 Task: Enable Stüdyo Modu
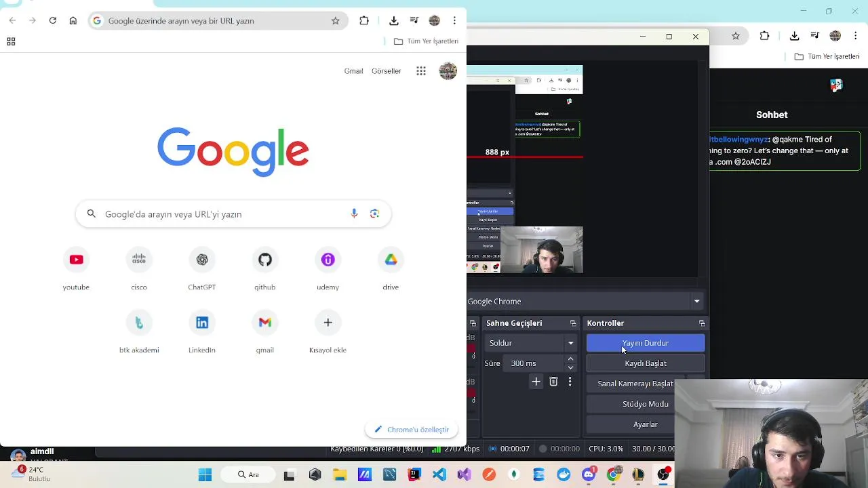pos(631,404)
